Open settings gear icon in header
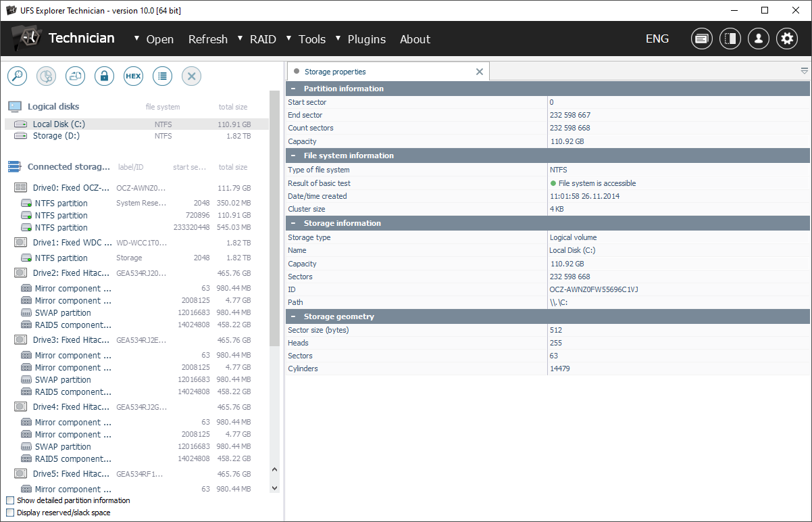Screen dimensions: 812x522 coord(787,39)
